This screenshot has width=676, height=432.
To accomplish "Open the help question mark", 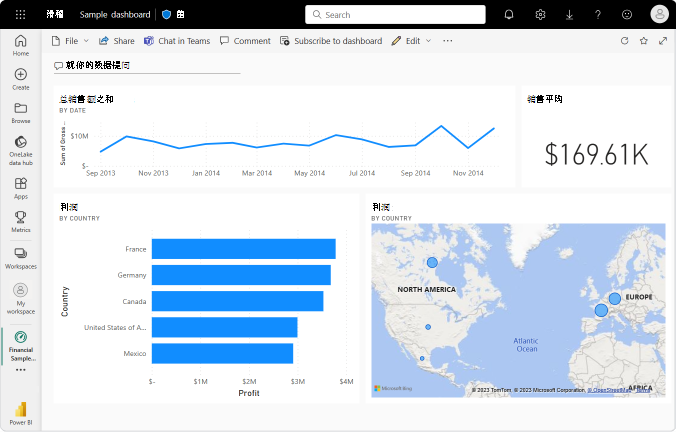I will (x=598, y=15).
